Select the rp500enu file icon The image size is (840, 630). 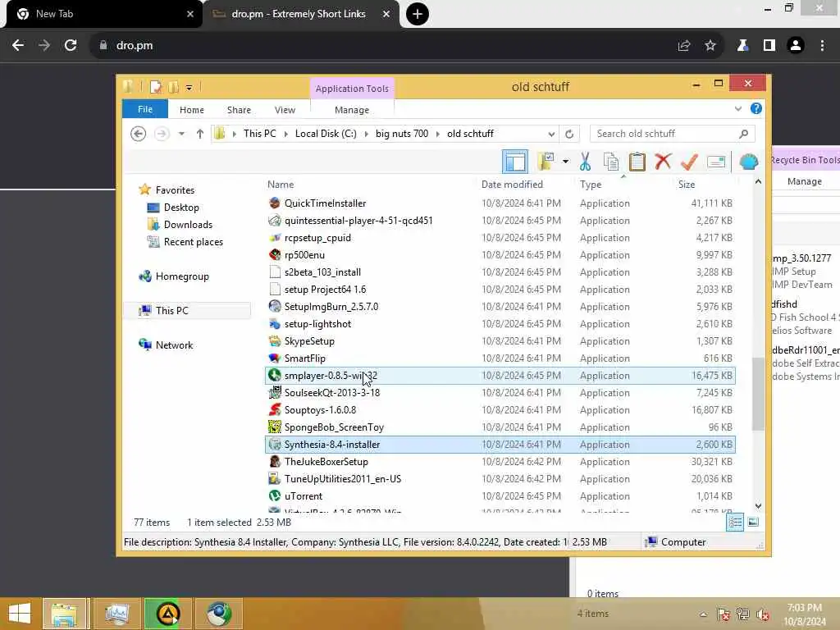pos(275,255)
